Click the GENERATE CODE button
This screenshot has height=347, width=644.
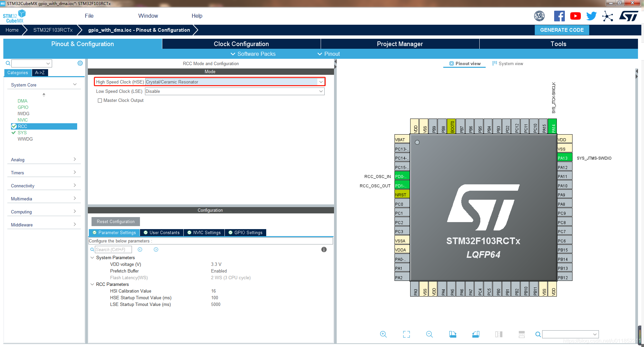(x=561, y=30)
